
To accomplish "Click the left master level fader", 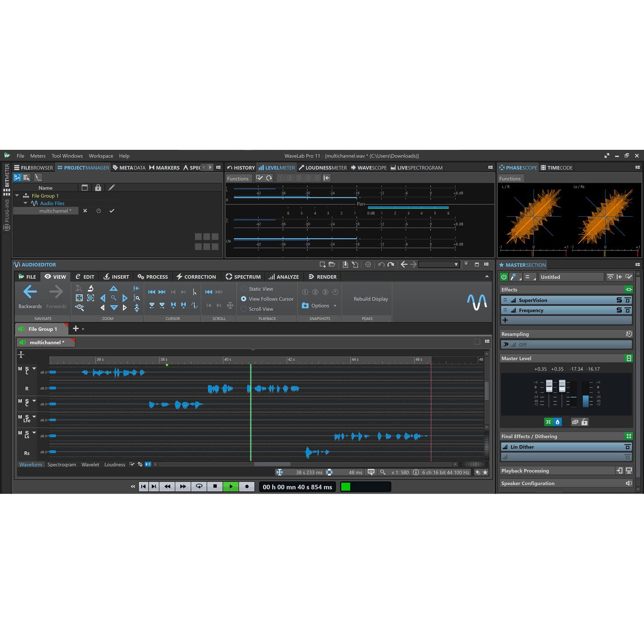I will (x=549, y=386).
